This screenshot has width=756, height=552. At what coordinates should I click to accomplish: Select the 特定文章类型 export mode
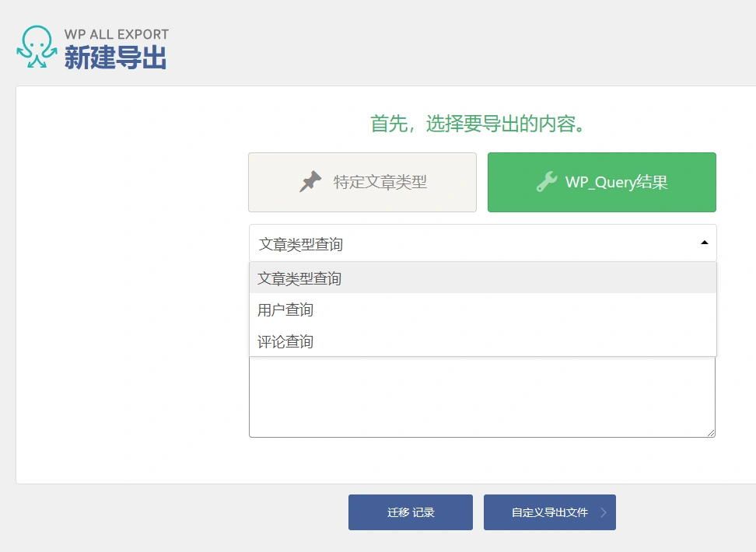(x=362, y=181)
